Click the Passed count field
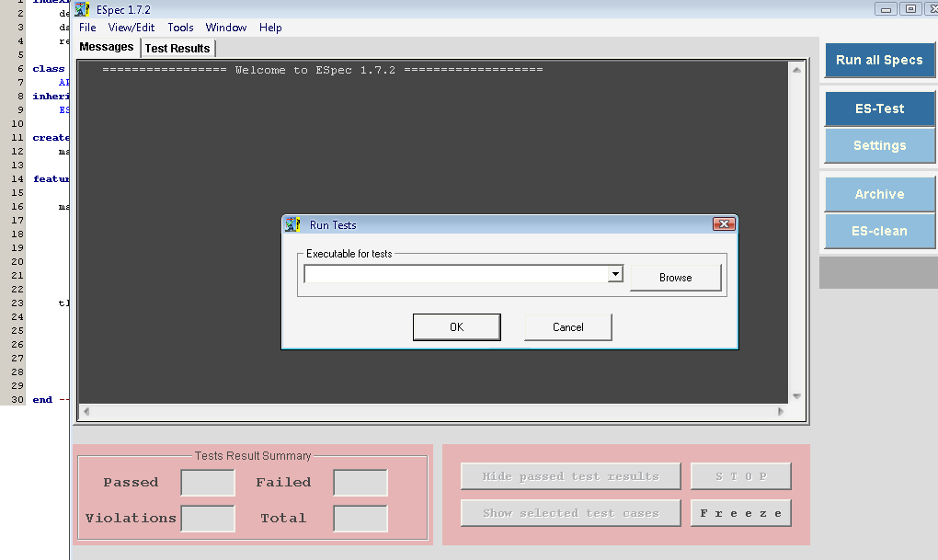Image resolution: width=938 pixels, height=560 pixels. 208,483
